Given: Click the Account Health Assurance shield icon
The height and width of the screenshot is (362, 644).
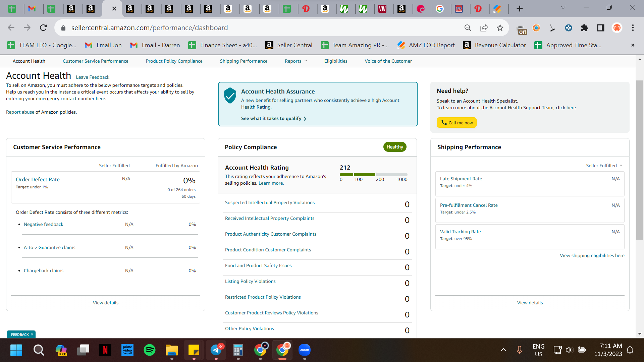Looking at the screenshot, I should [x=230, y=96].
